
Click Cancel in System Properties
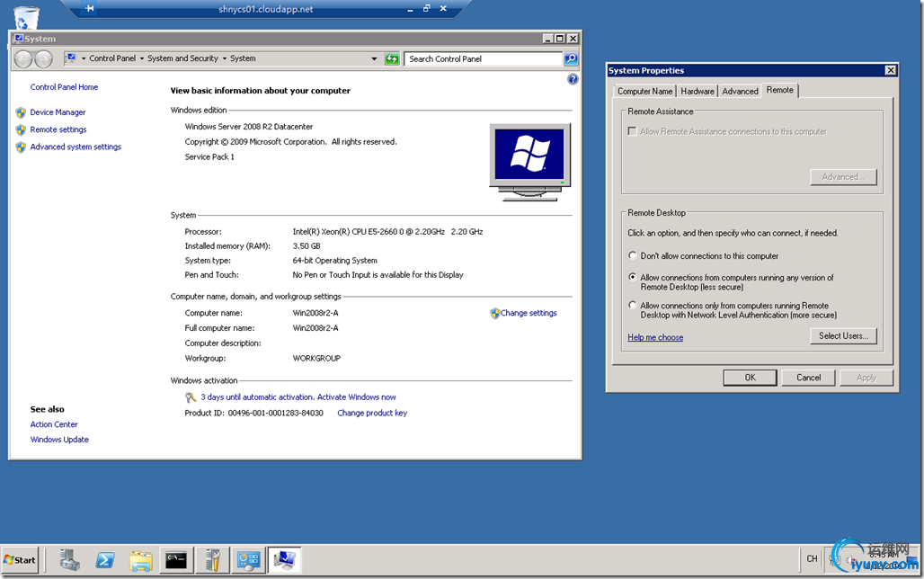pos(808,378)
